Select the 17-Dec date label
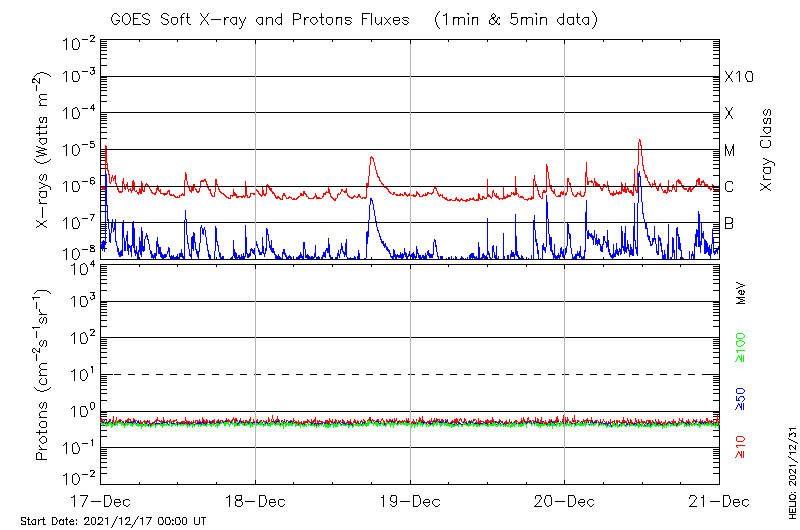Screen dimensions: 800x530 100,499
